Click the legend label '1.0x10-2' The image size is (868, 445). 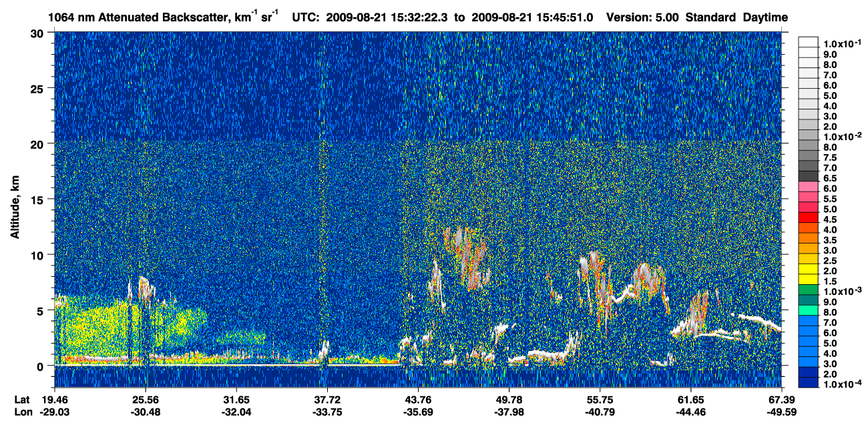click(842, 136)
